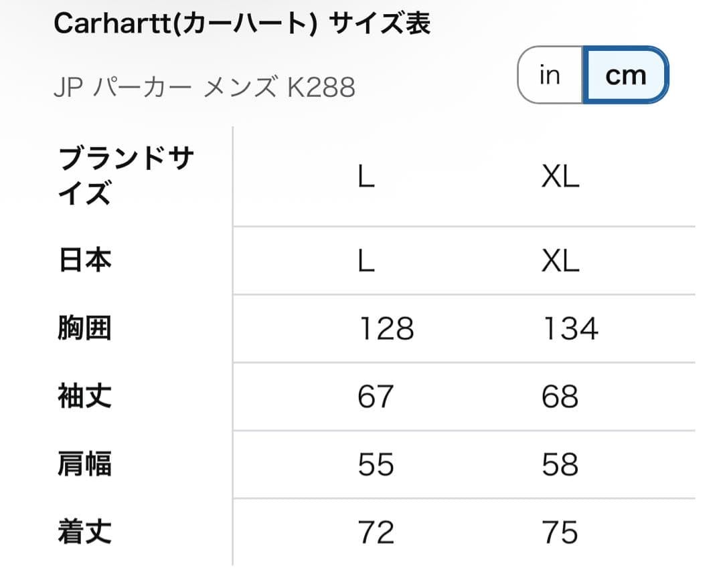Click the 着丈 row label
This screenshot has width=723, height=588.
pyautogui.click(x=84, y=532)
